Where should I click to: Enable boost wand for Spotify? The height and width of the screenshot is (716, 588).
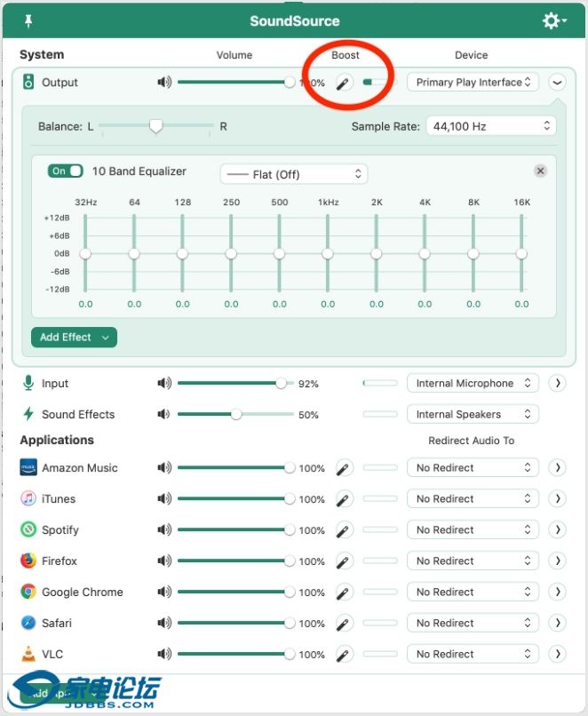pos(344,530)
